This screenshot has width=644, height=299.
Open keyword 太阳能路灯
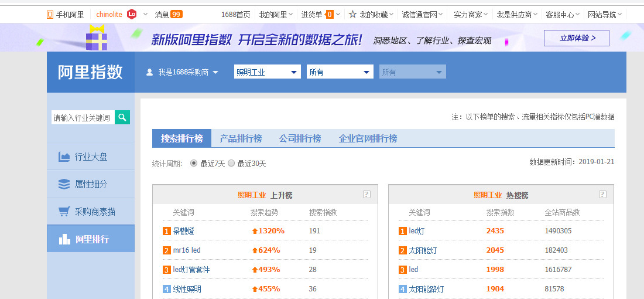pyautogui.click(x=426, y=288)
